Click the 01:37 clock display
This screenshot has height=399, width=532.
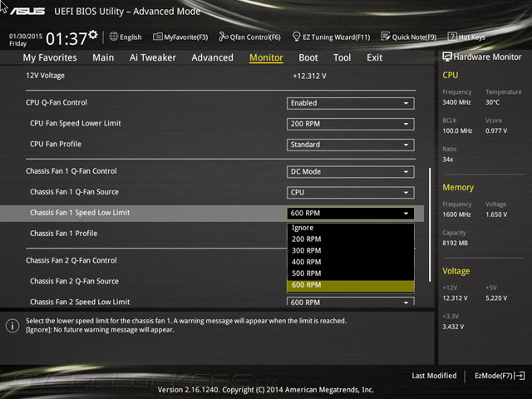(x=66, y=39)
